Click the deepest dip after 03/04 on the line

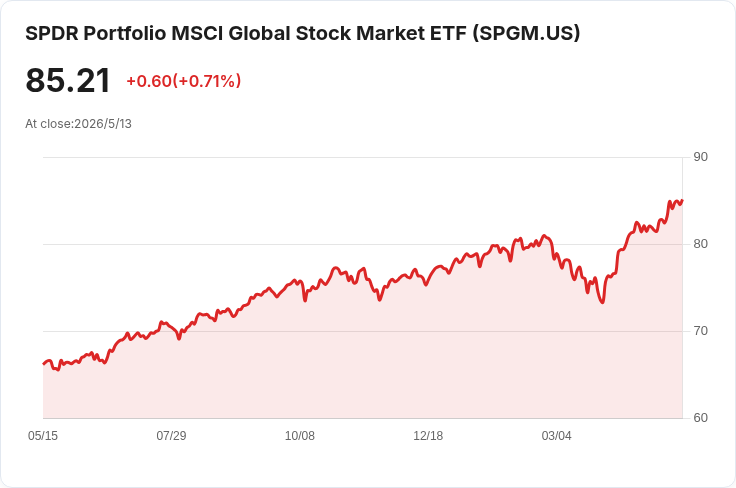(602, 302)
